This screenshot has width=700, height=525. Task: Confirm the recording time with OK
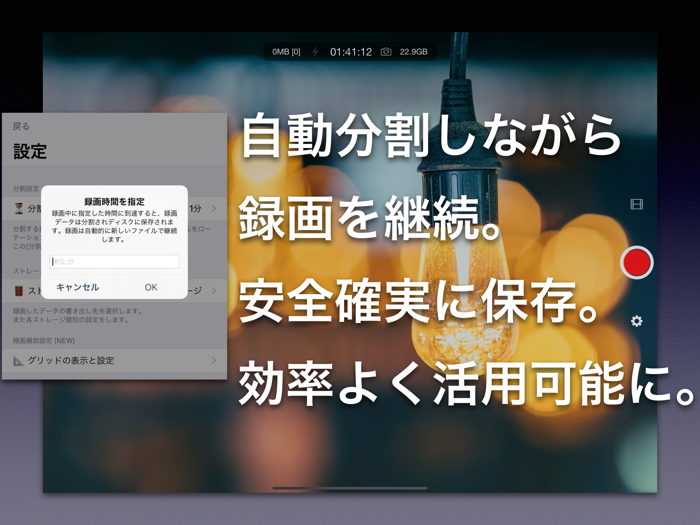tap(151, 287)
